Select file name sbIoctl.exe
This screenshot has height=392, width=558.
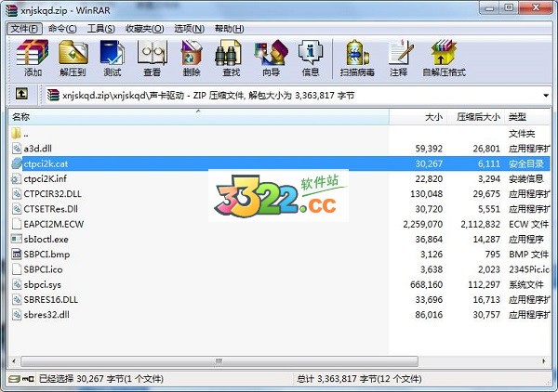tap(46, 239)
